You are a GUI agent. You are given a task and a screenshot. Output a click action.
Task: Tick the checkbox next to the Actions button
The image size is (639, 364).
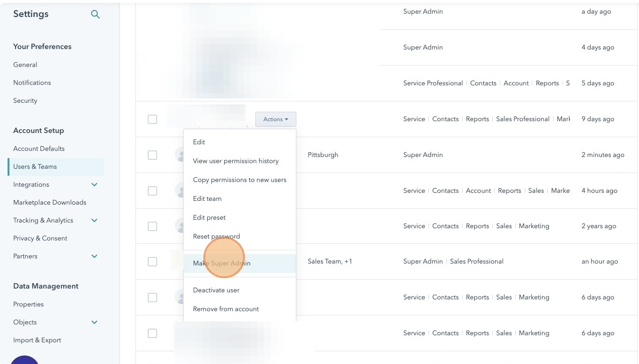(x=152, y=119)
